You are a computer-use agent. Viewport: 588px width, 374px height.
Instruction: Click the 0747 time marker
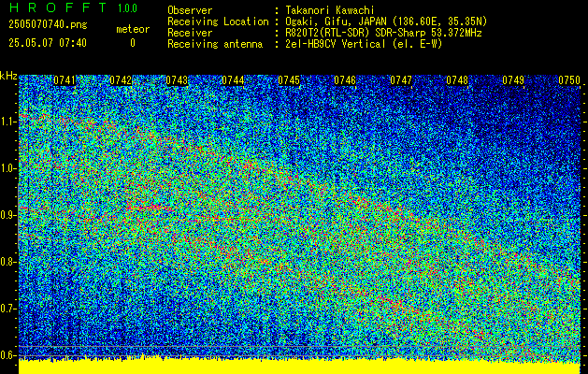click(x=401, y=80)
